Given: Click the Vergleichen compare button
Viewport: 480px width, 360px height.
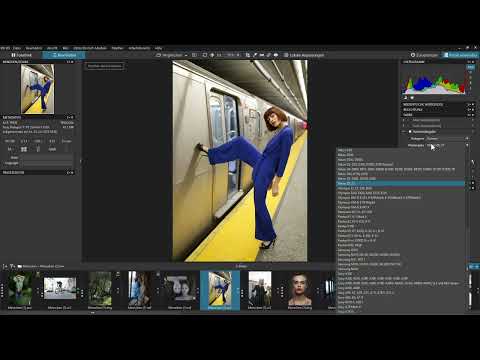Looking at the screenshot, I should point(169,55).
